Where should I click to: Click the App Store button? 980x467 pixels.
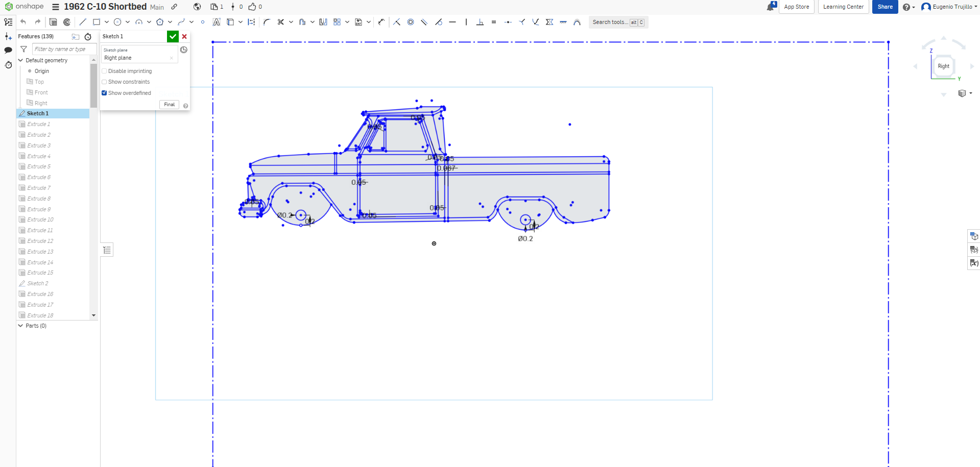[796, 7]
